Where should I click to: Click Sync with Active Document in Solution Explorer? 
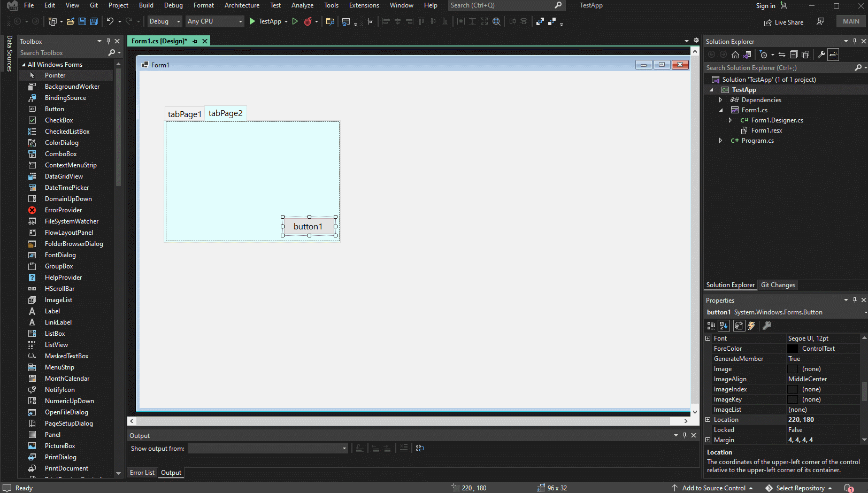tap(781, 54)
